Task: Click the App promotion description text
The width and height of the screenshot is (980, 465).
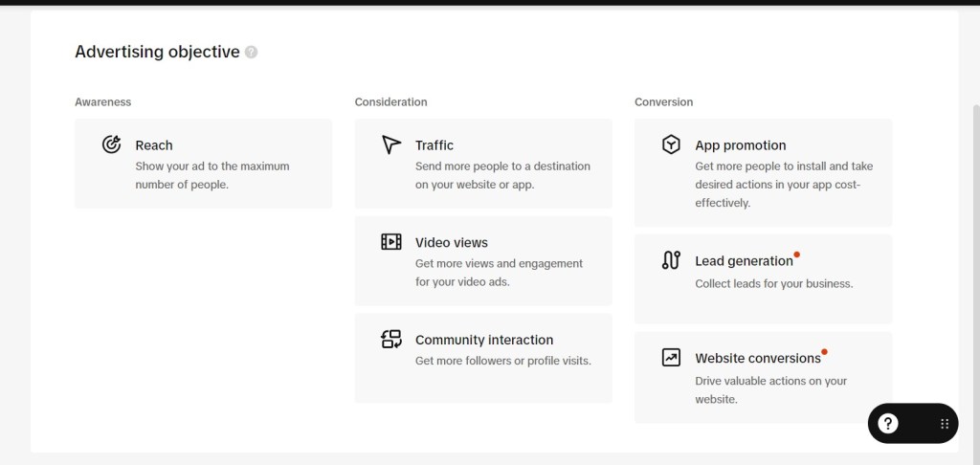Action: pos(784,185)
